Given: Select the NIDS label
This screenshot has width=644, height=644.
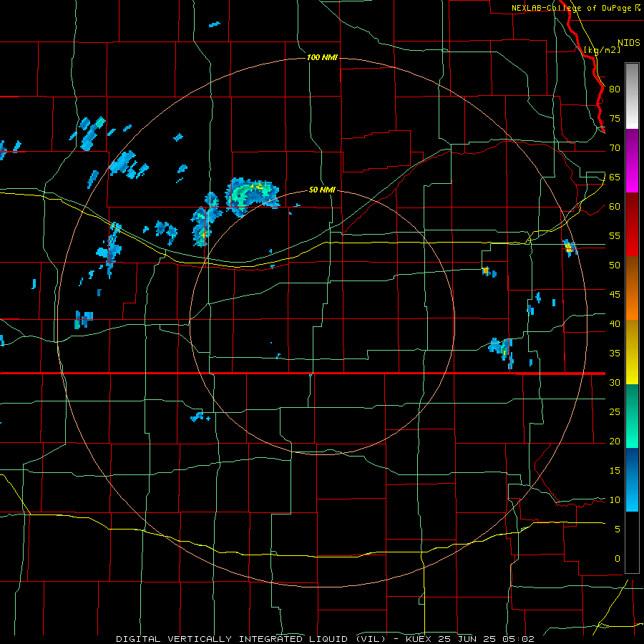Looking at the screenshot, I should (x=629, y=43).
